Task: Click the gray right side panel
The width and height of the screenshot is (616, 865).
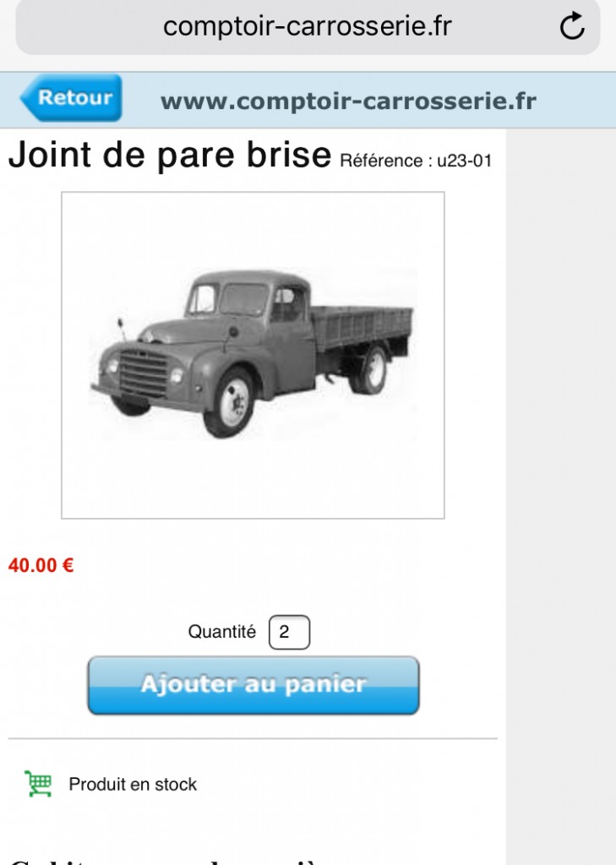Action: 561,497
